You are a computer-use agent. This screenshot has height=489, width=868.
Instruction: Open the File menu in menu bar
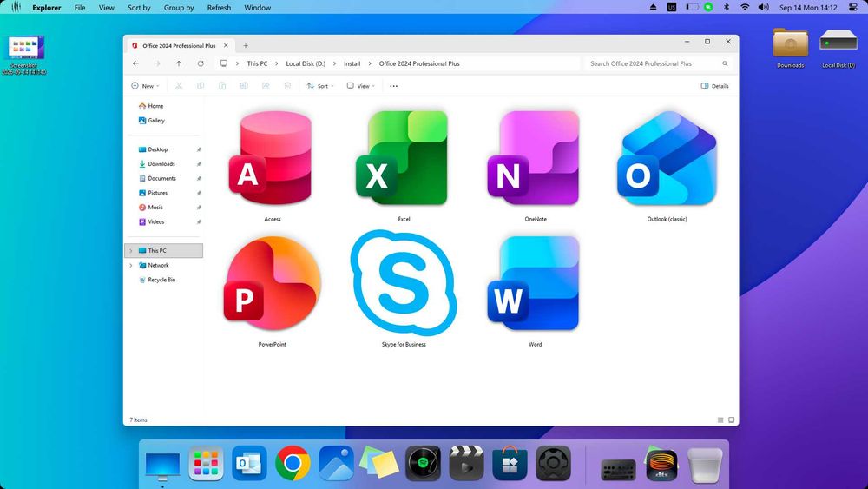coord(80,8)
